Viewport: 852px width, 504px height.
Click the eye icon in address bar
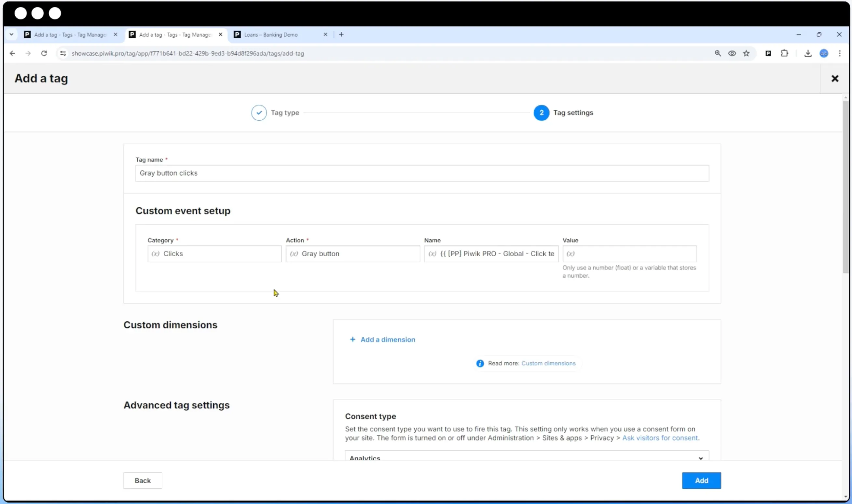point(732,53)
